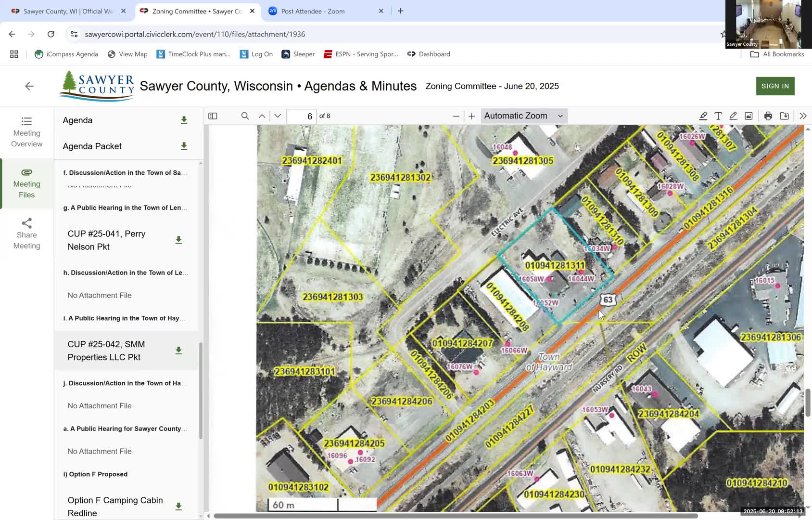The image size is (812, 520).
Task: Open Log On bookmark
Action: point(256,54)
